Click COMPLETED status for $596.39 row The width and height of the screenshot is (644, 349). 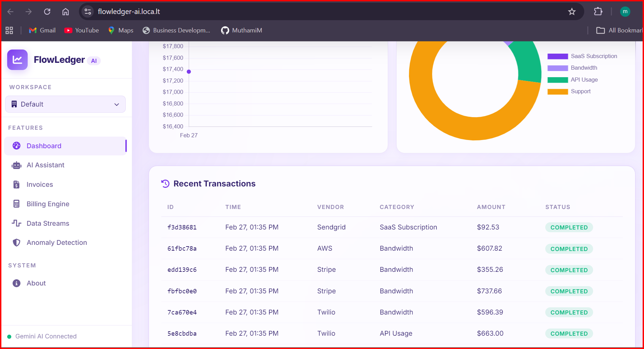coord(569,312)
